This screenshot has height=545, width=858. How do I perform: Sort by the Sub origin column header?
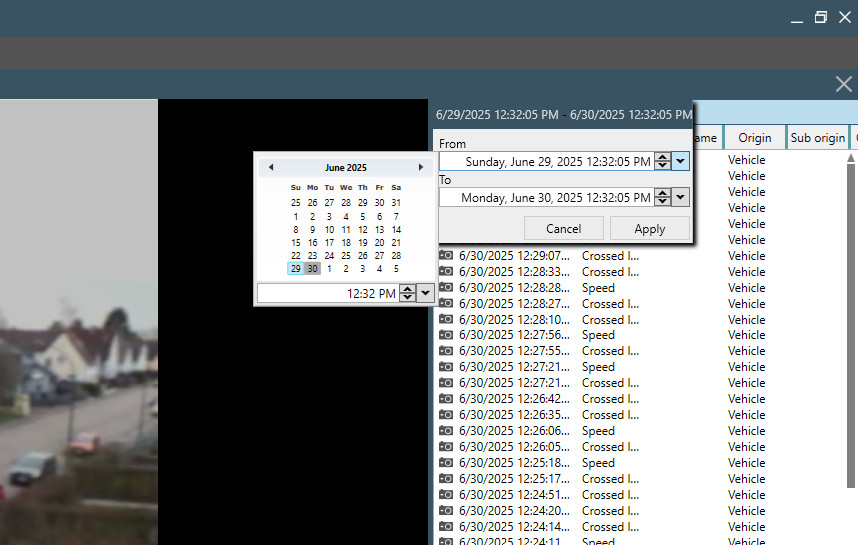pos(817,138)
